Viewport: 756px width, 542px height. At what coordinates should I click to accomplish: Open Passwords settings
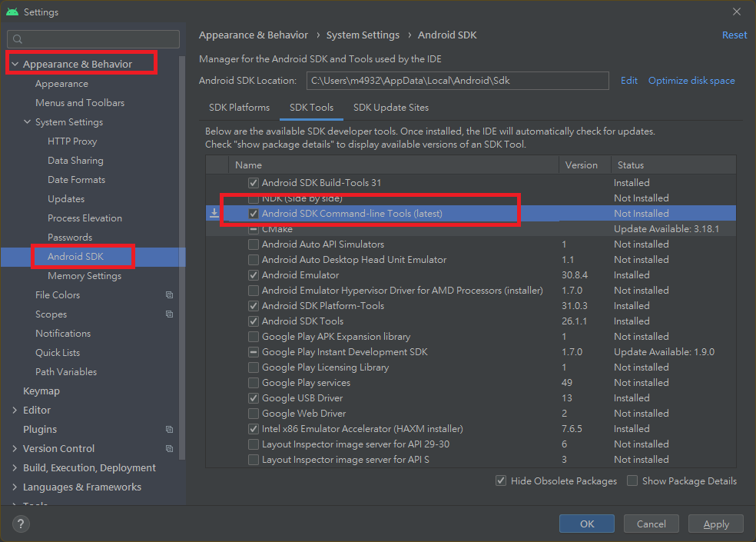[70, 238]
